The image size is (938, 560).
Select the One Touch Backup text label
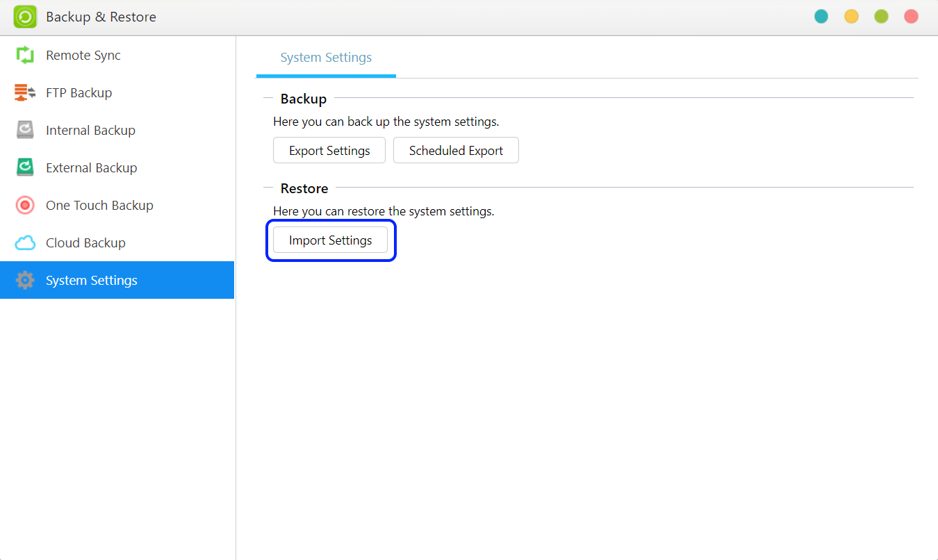click(x=99, y=206)
